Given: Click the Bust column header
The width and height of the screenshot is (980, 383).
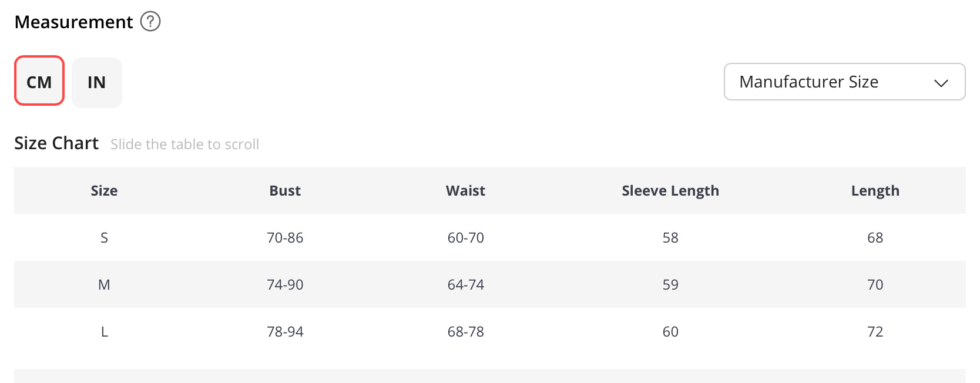Looking at the screenshot, I should [285, 191].
